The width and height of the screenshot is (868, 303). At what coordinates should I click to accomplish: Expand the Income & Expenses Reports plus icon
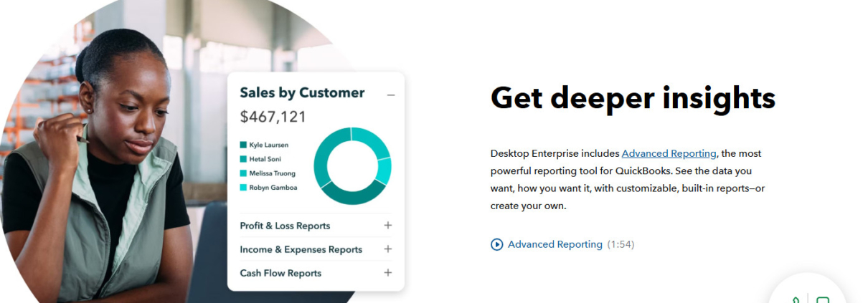pos(387,249)
